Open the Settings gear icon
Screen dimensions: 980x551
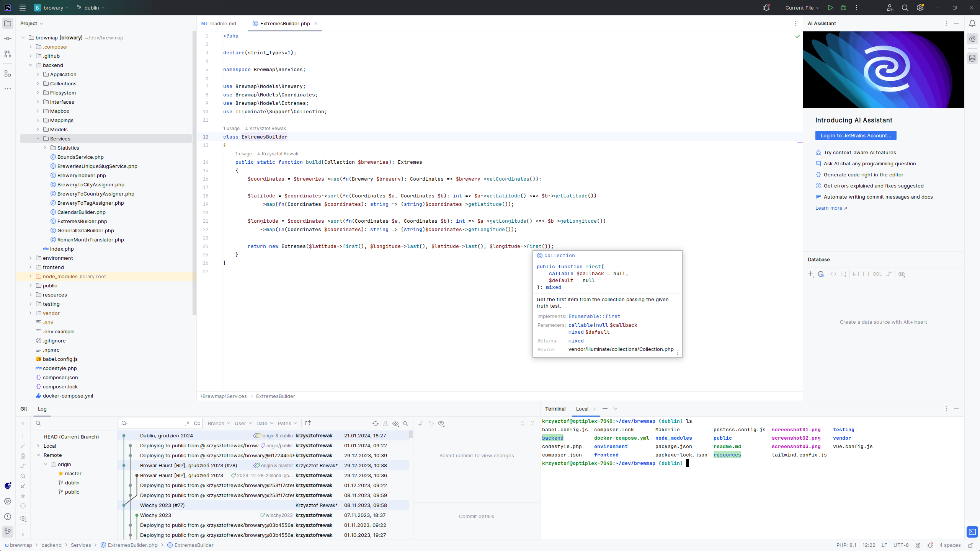tap(920, 8)
